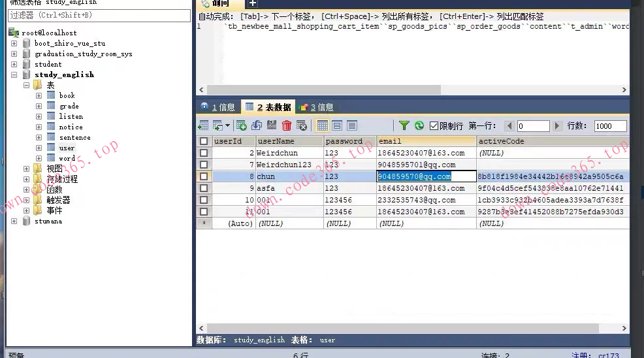Switch to the 1 信息 tab

click(218, 107)
